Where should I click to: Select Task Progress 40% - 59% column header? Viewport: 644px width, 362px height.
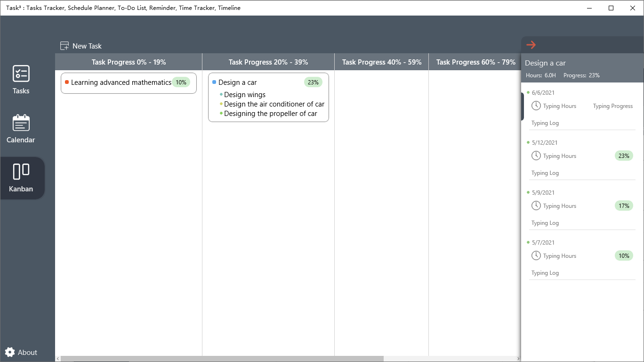coord(382,62)
